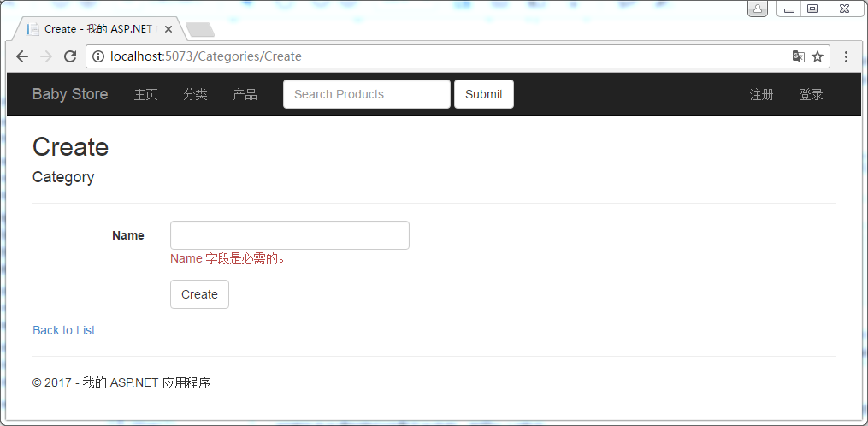Open the Baby Store brand link
This screenshot has width=868, height=426.
[70, 94]
